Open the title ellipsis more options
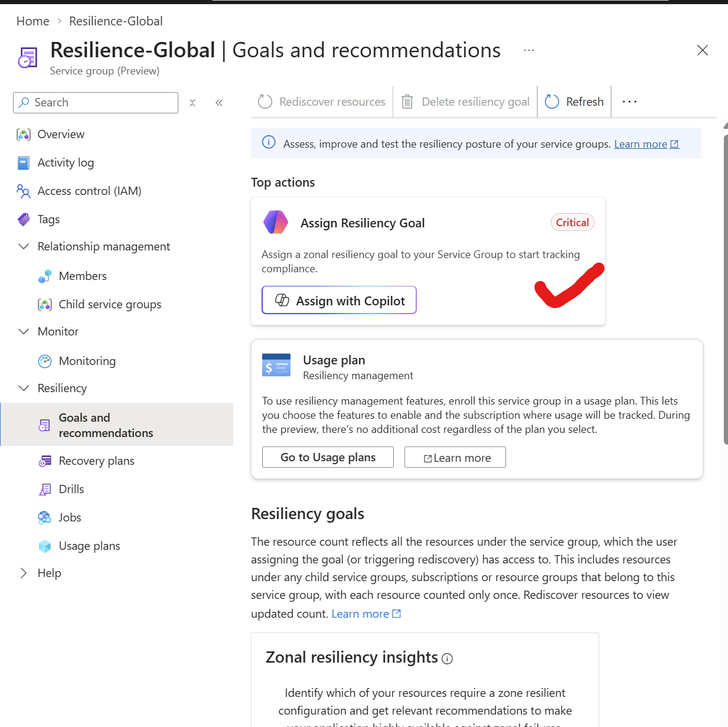Image resolution: width=728 pixels, height=727 pixels. pos(529,50)
